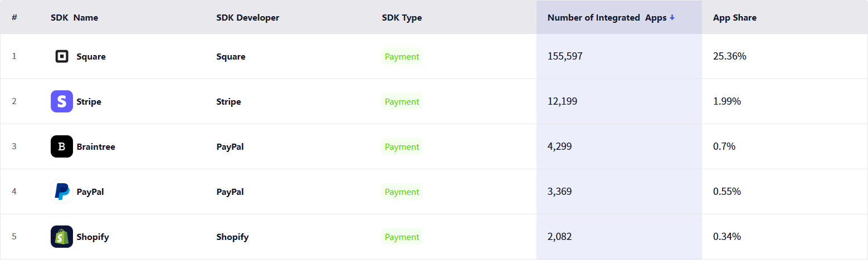Select the value 2,082

coord(560,237)
